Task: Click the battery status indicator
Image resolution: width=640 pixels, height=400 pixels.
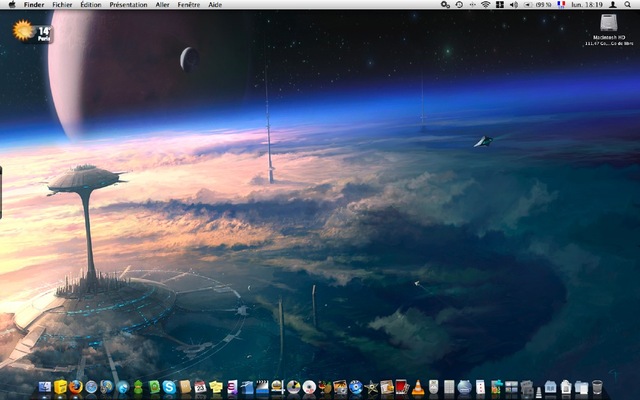Action: (538, 4)
